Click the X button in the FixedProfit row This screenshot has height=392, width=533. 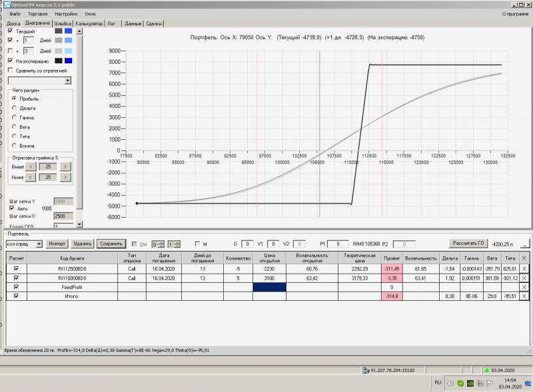point(524,287)
